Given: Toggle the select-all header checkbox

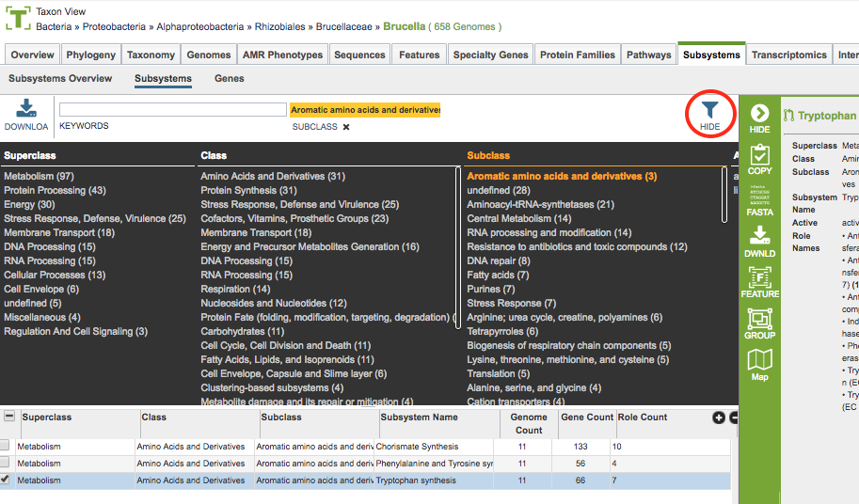Looking at the screenshot, I should tap(9, 417).
